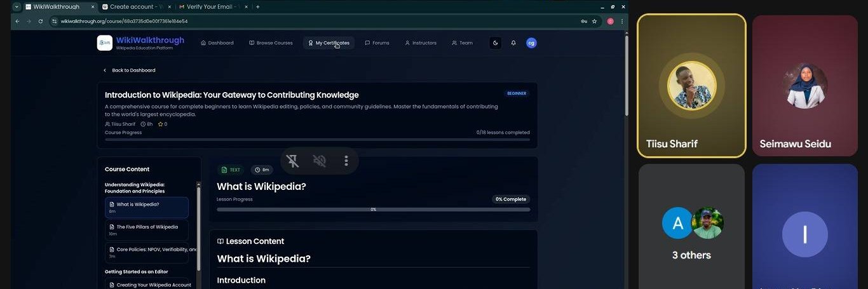This screenshot has width=868, height=289.
Task: Click the address bar URL
Action: (x=124, y=21)
